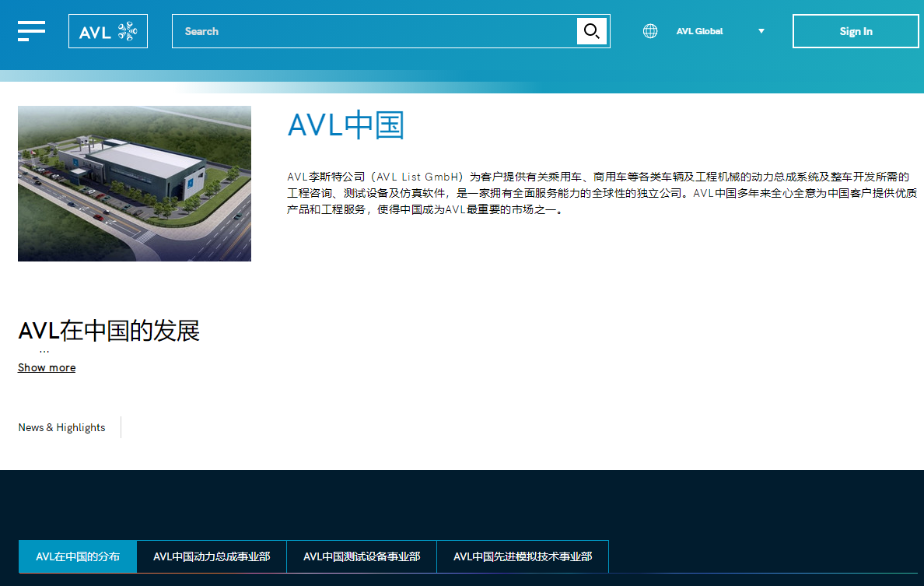Select the News & Highlights tab

click(x=62, y=427)
